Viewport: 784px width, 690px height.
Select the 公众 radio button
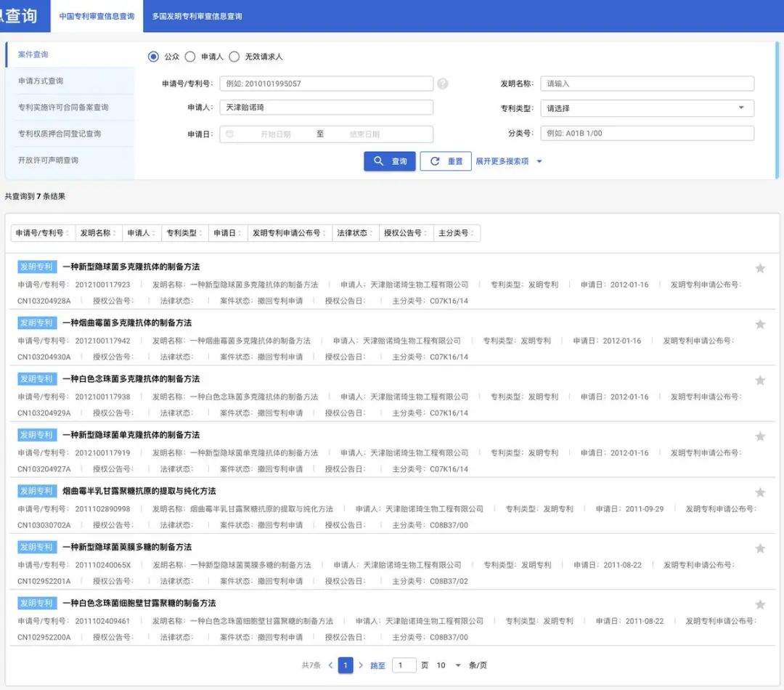153,57
